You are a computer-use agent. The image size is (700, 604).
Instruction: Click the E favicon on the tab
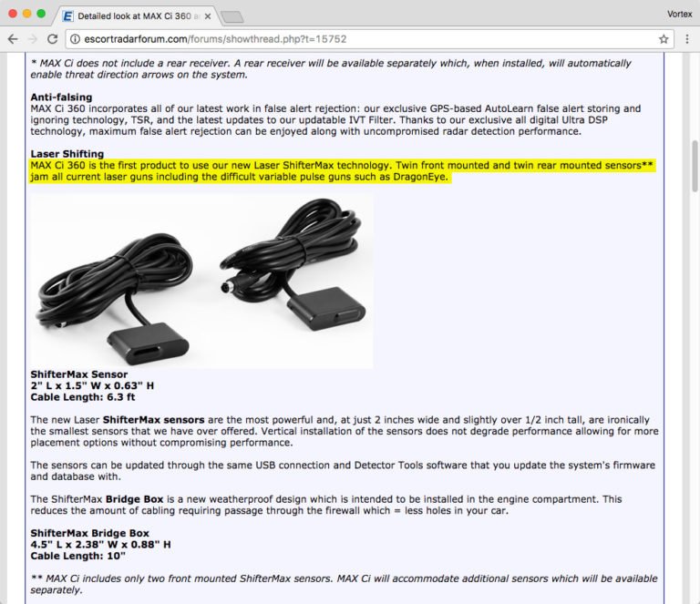pyautogui.click(x=67, y=16)
